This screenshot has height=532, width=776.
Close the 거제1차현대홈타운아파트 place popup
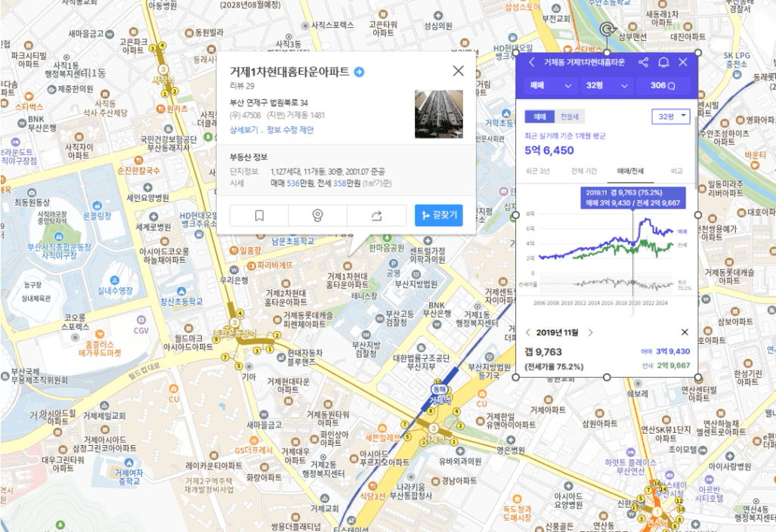click(459, 71)
